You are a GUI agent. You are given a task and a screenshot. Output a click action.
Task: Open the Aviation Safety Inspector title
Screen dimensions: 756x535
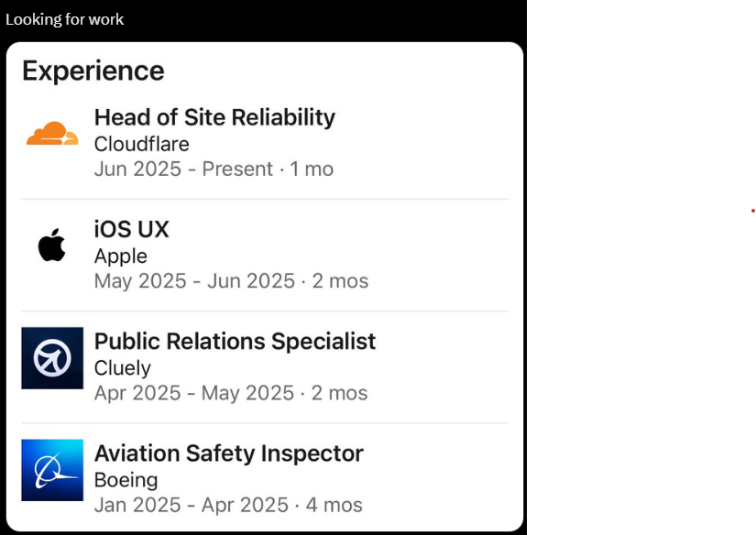click(x=228, y=453)
